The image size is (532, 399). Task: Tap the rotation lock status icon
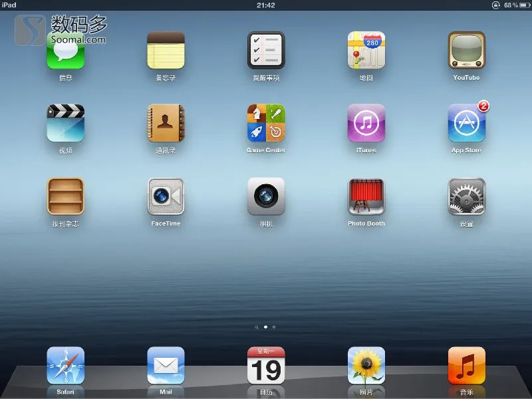click(x=495, y=5)
